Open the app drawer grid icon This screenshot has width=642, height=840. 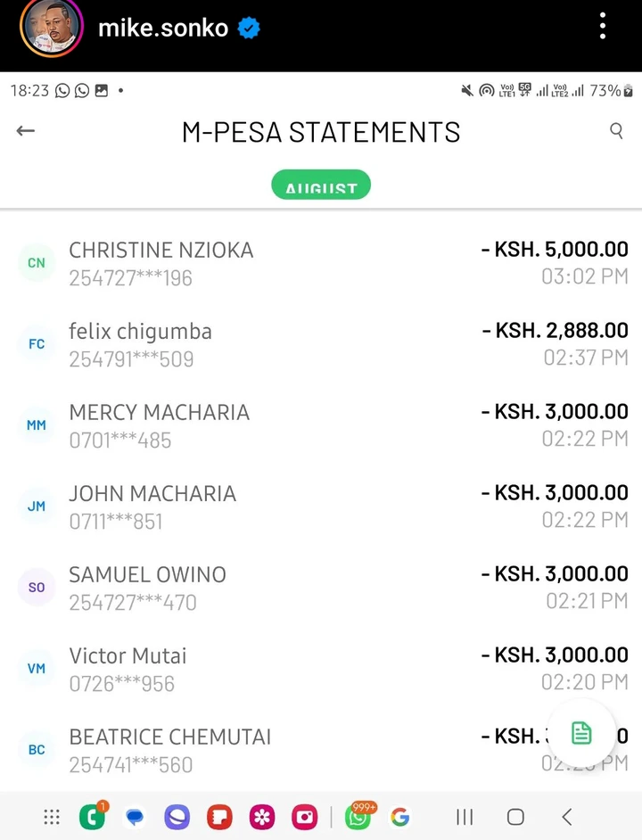(52, 817)
